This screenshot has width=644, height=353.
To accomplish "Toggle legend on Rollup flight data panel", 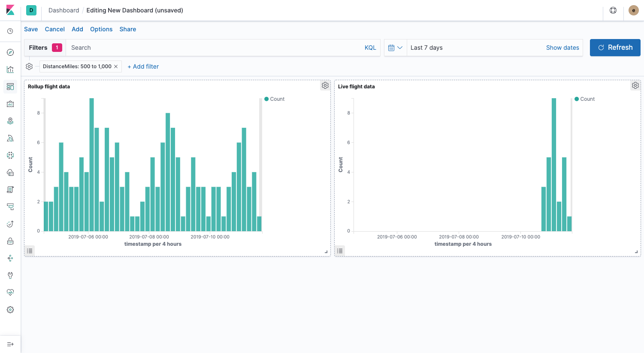I will [30, 251].
